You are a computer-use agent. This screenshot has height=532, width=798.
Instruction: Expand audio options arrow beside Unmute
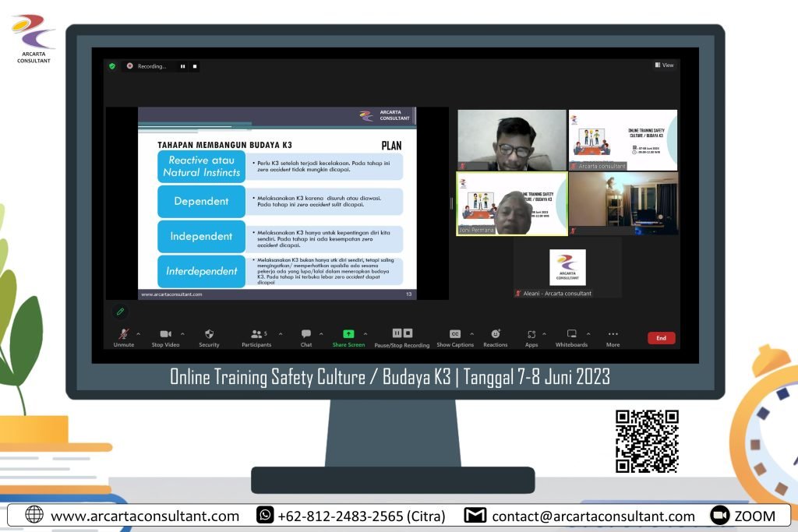139,334
